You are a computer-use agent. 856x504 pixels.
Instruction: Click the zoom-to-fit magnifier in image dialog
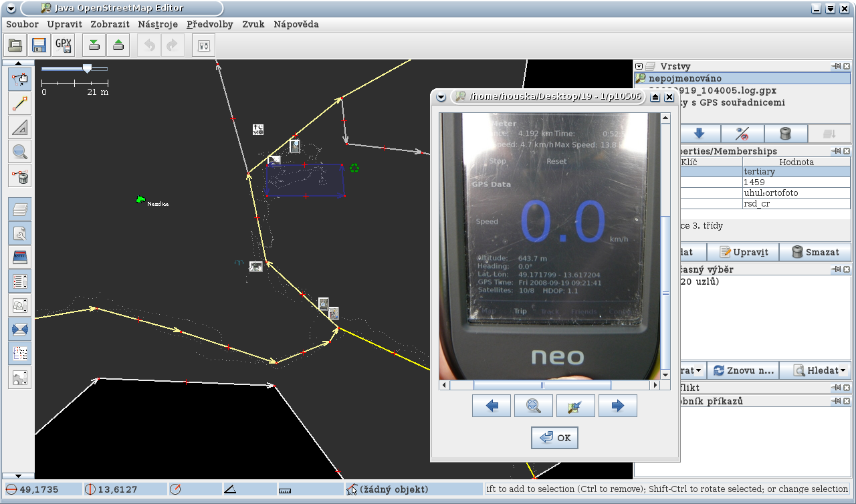(x=534, y=406)
